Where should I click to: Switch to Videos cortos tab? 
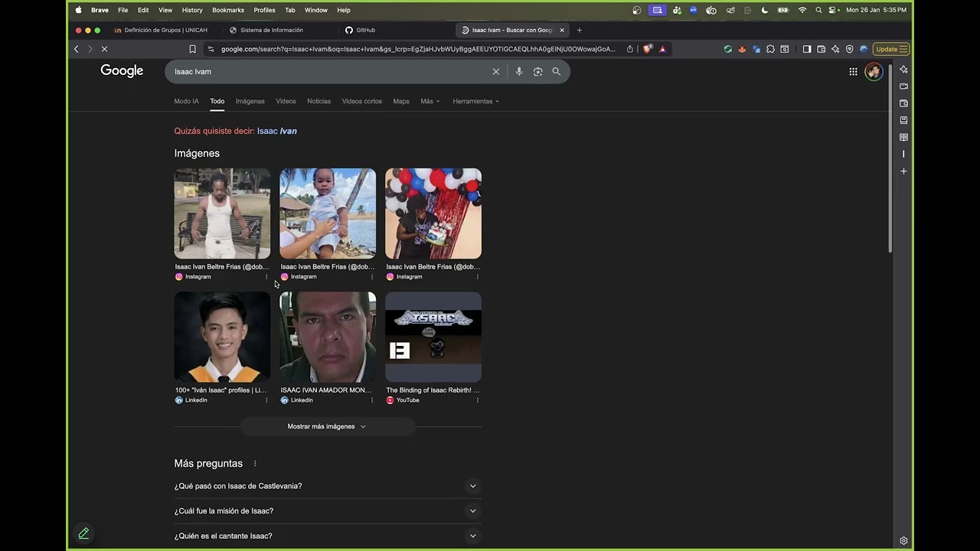click(361, 101)
